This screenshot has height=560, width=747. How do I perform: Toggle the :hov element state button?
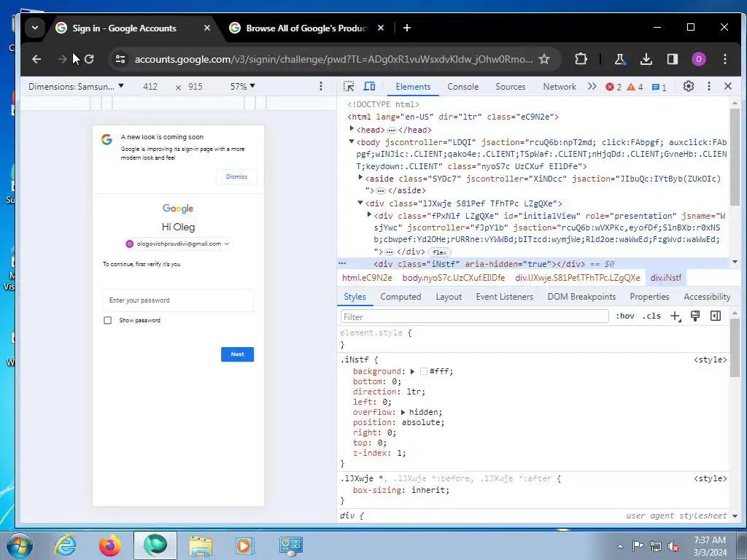point(624,316)
